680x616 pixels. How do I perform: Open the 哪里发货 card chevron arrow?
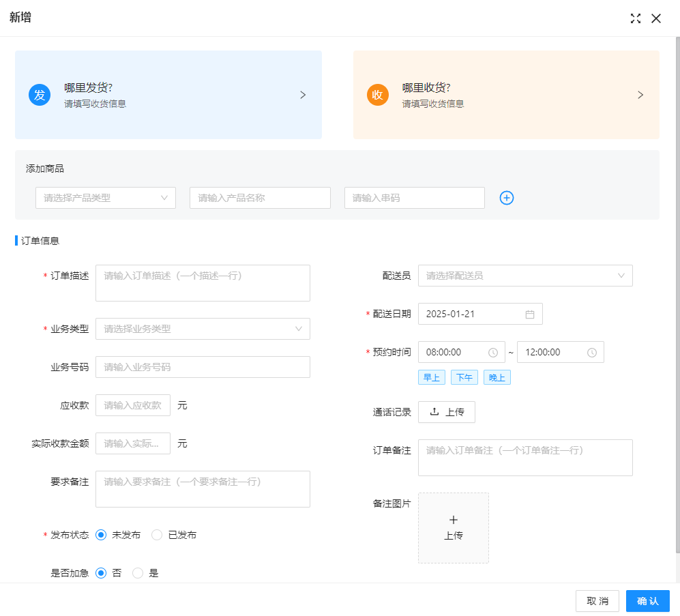[x=303, y=95]
